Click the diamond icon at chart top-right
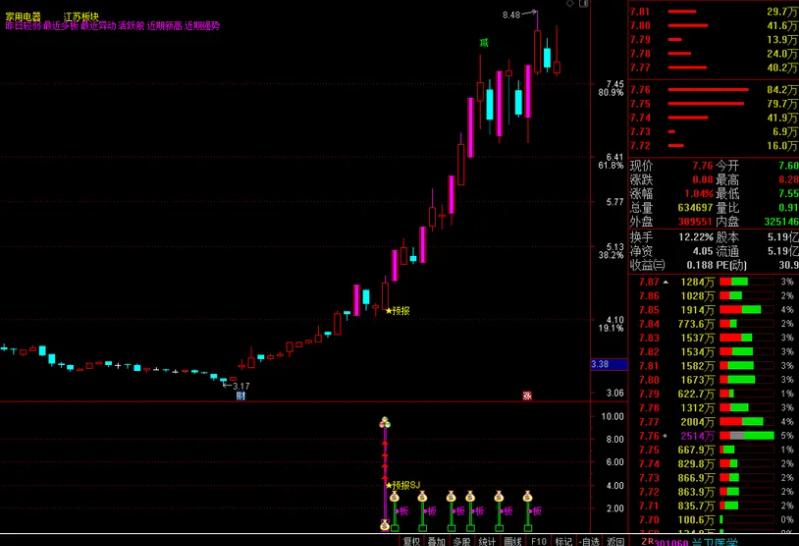This screenshot has width=799, height=546. coord(570,5)
